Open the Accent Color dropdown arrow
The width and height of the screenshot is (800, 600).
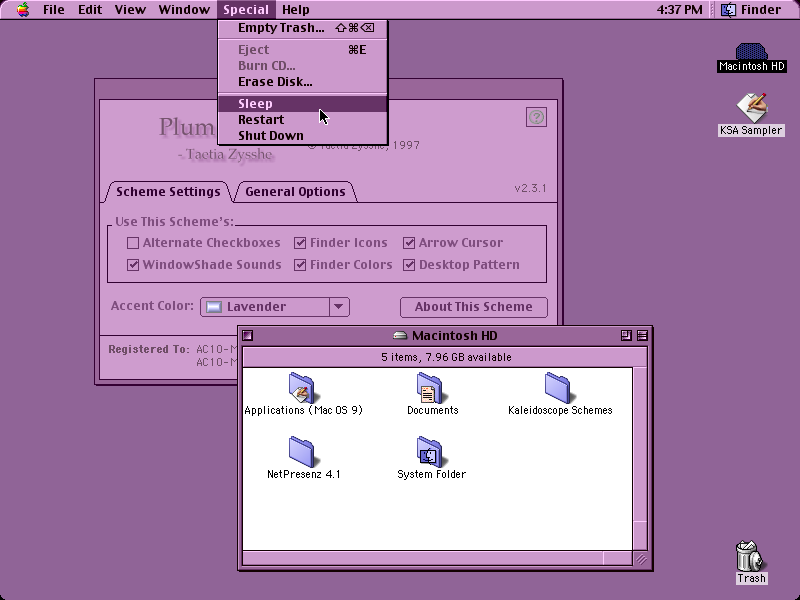tap(339, 307)
